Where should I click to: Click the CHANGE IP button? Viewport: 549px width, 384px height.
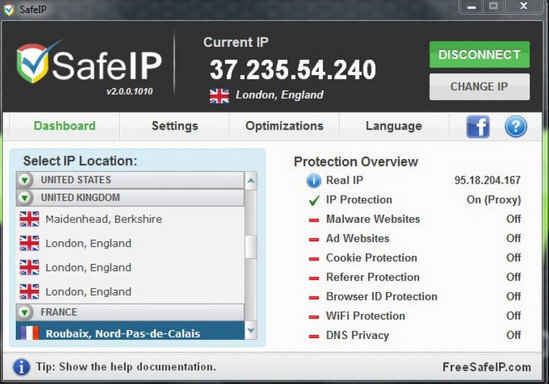click(x=480, y=86)
